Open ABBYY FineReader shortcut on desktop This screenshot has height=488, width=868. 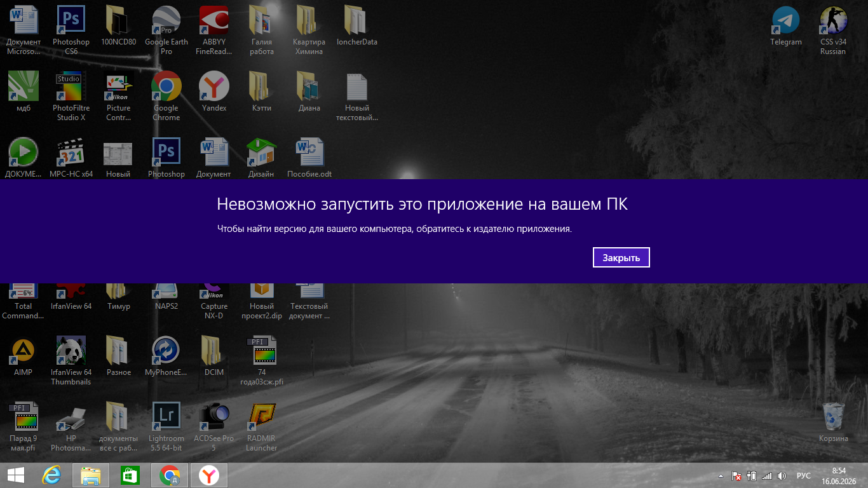[214, 29]
